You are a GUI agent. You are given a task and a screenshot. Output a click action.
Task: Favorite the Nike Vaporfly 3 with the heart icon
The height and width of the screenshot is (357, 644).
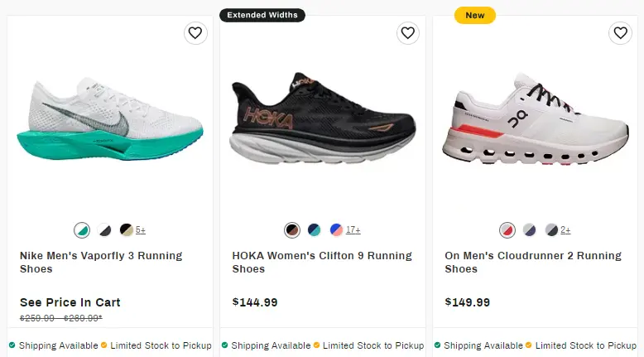coord(195,33)
